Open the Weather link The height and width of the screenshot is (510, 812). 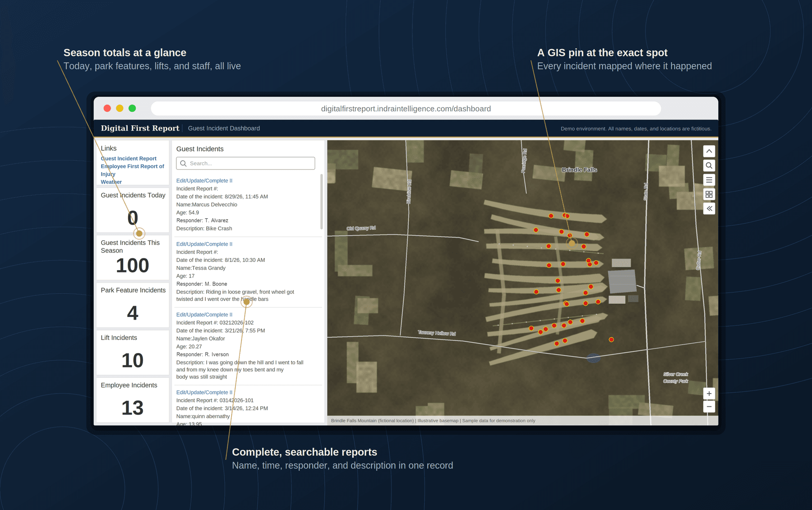[111, 182]
